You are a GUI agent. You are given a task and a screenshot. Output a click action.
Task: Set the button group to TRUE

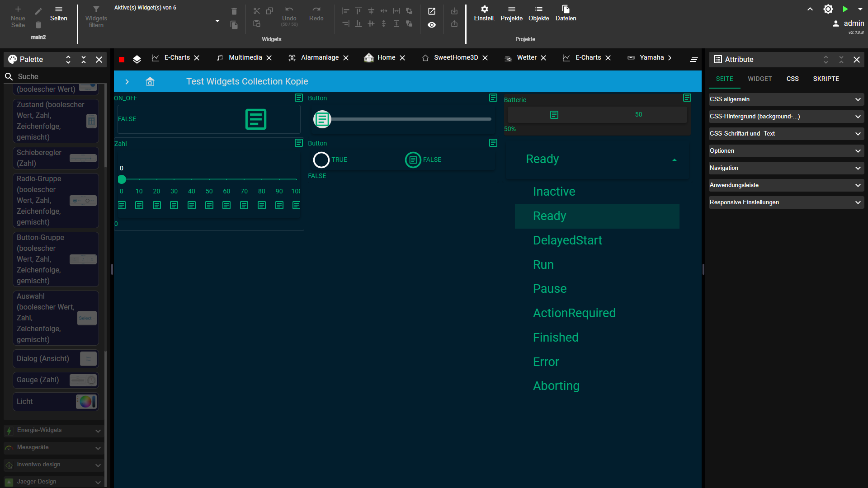(321, 160)
